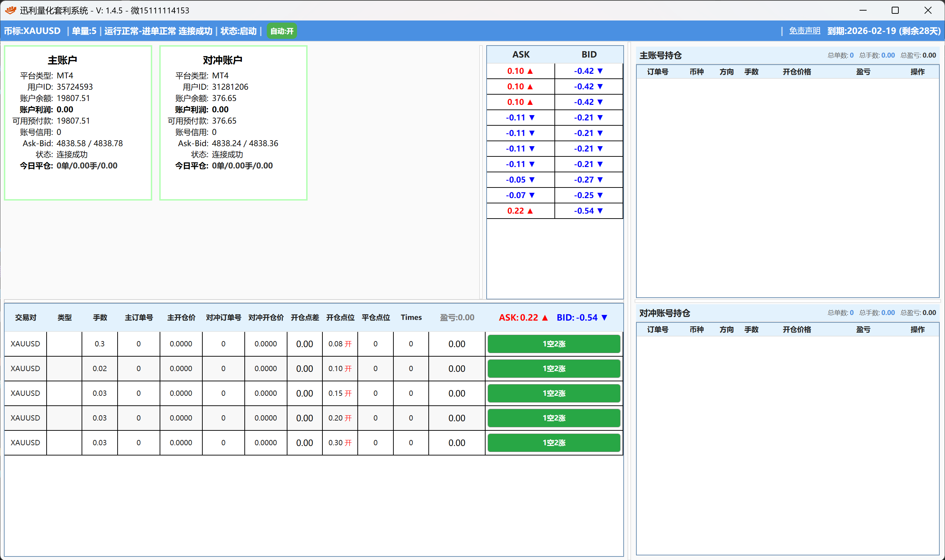Click the blue down arrow beside BID:-0.54
The image size is (945, 560).
[604, 318]
